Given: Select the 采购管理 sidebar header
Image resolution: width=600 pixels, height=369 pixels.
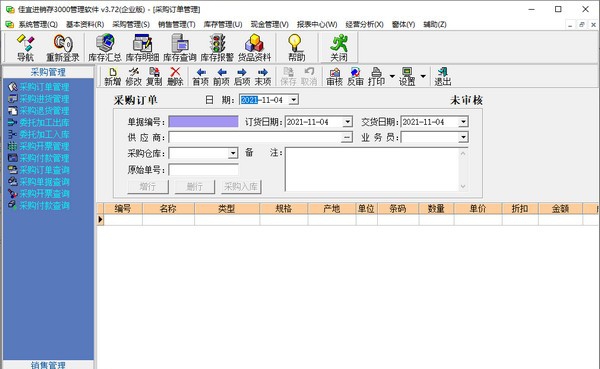Looking at the screenshot, I should click(48, 72).
